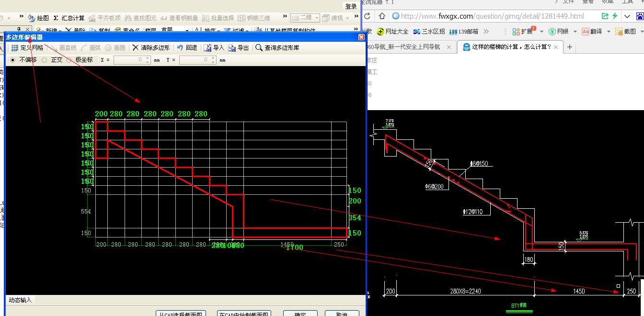
Task: Click the 导出 export button
Action: pos(239,48)
